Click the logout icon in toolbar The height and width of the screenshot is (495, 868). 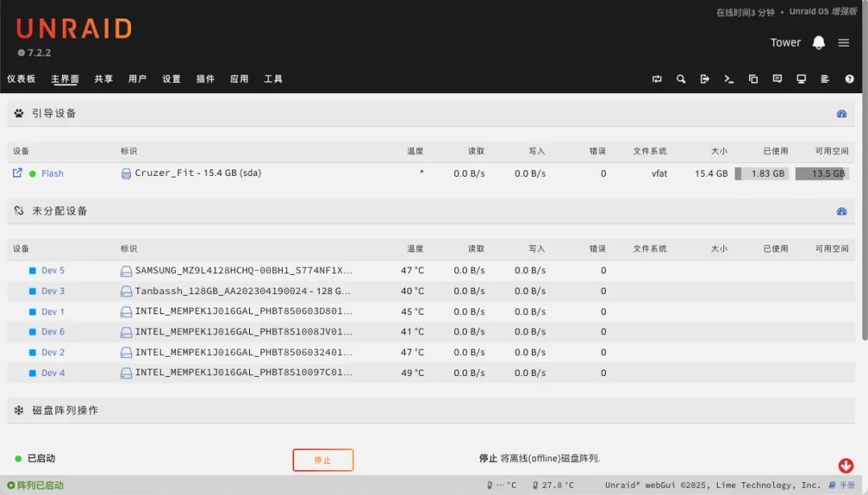(x=705, y=79)
